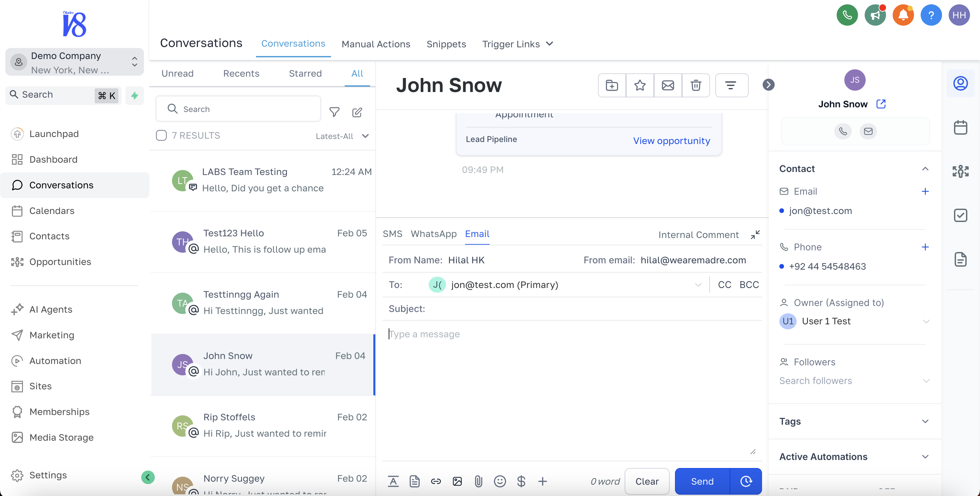The width and height of the screenshot is (980, 496).
Task: Select the WhatsApp message tab
Action: coord(433,234)
